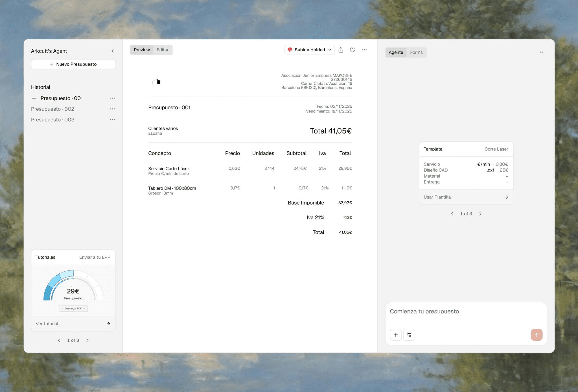578x392 pixels.
Task: Switch to the Editar mode
Action: 162,50
